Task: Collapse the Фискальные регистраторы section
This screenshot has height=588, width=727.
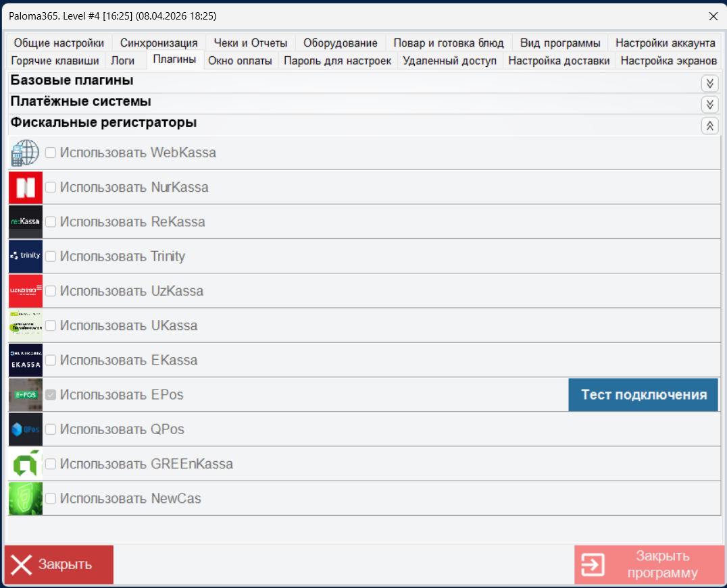Action: click(709, 126)
